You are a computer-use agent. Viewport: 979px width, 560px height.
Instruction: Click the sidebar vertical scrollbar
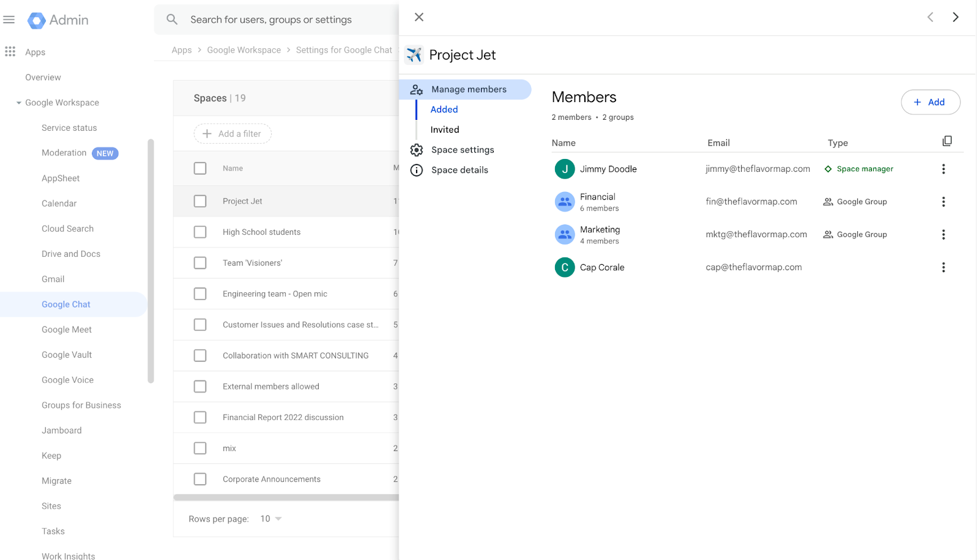[151, 261]
